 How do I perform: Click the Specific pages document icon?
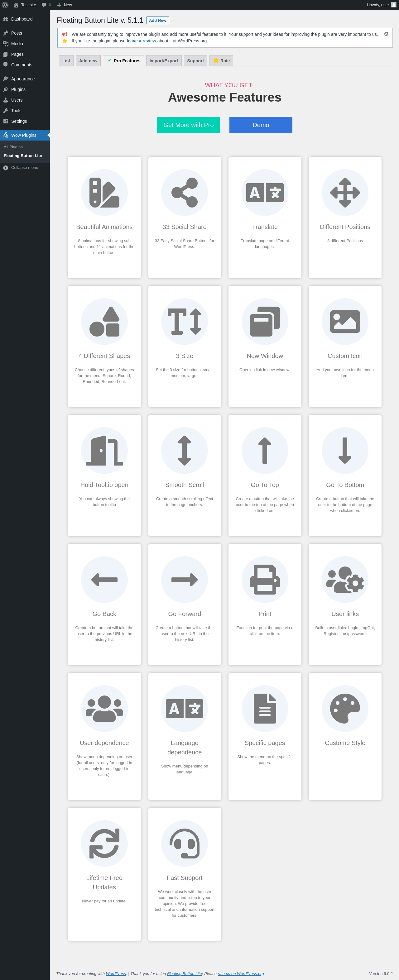(265, 708)
